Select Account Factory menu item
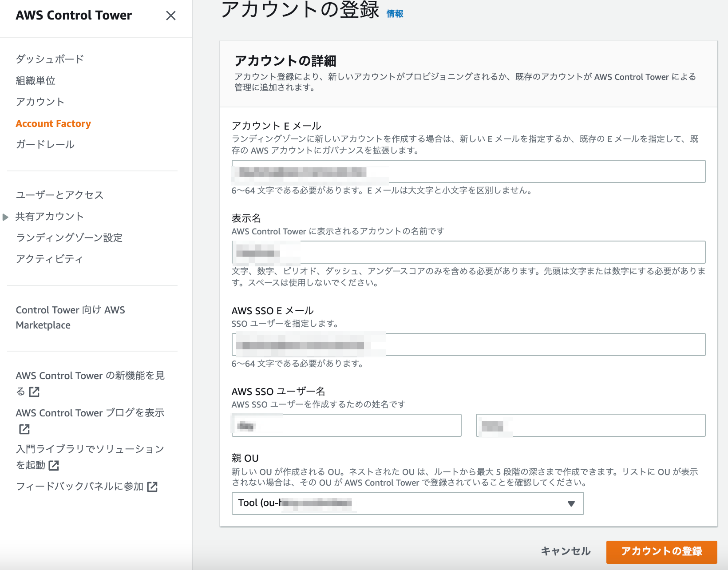728x570 pixels. coord(53,123)
